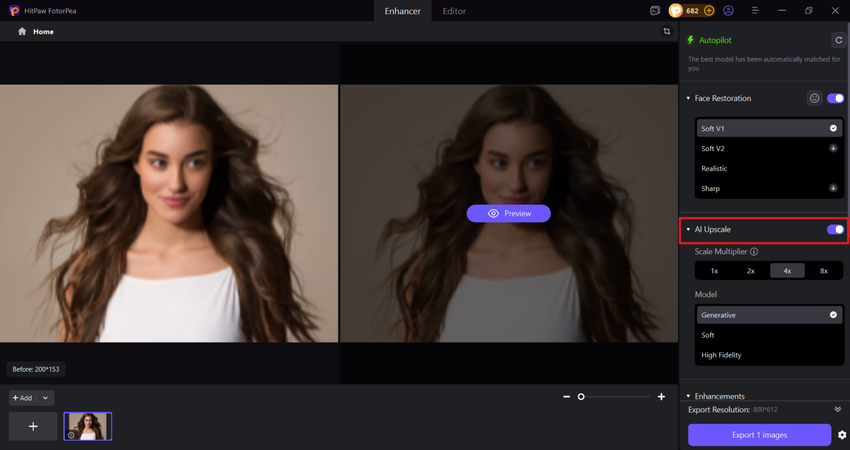
Task: Select Soft V1 face model
Action: [x=769, y=128]
